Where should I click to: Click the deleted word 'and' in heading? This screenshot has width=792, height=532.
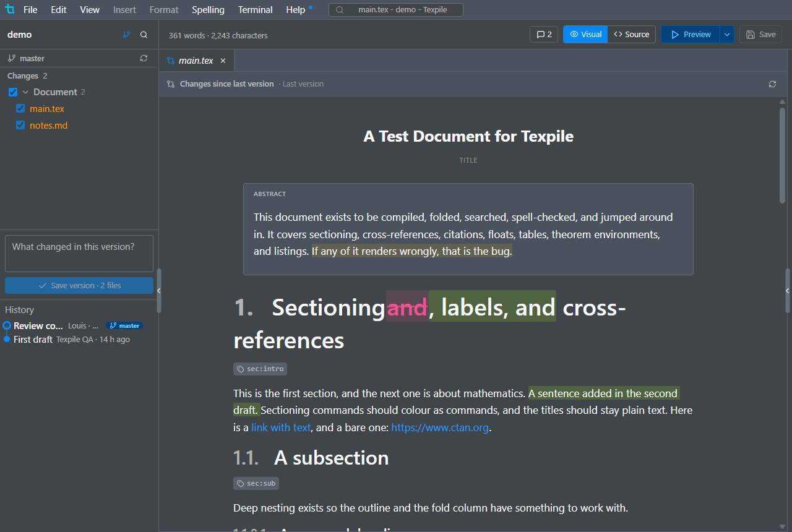[x=407, y=307]
